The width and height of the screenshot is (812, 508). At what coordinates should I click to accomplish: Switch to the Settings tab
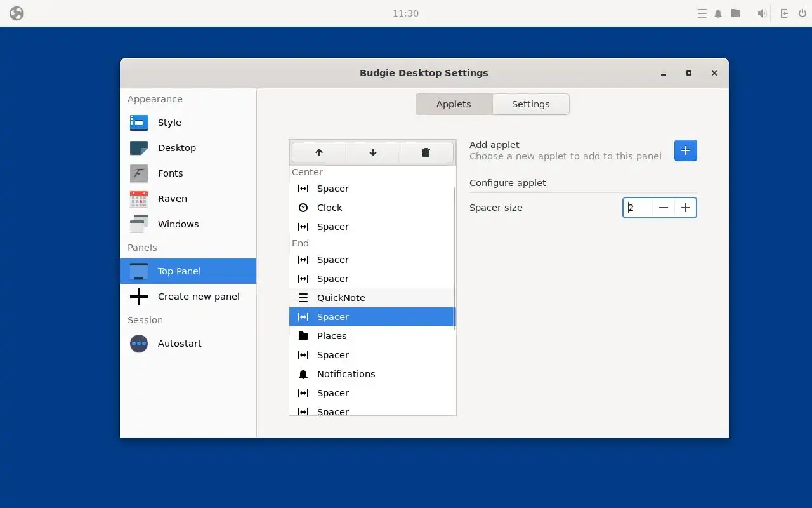(x=531, y=104)
